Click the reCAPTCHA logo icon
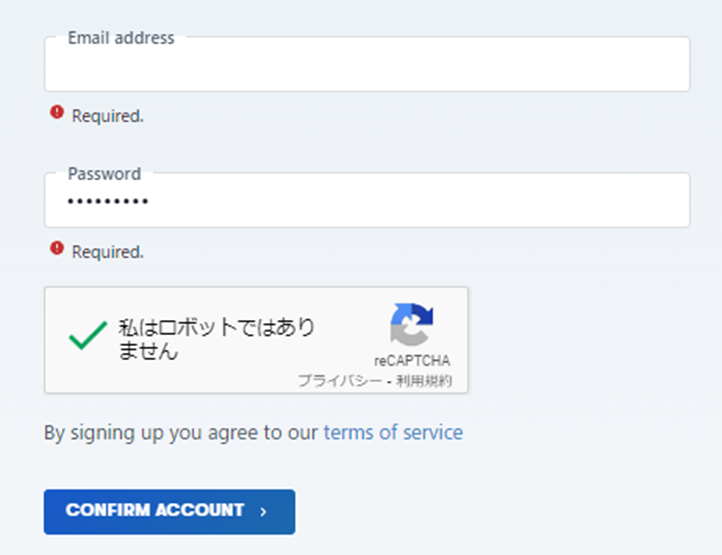 [411, 325]
